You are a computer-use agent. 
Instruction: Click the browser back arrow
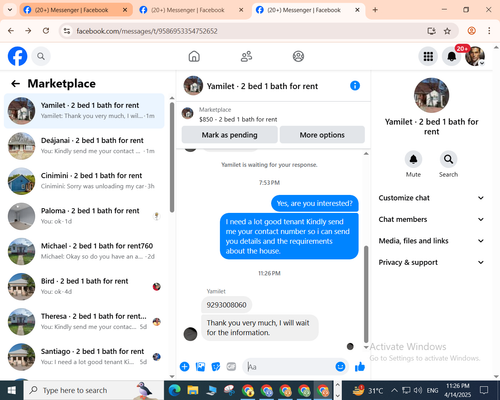(x=11, y=31)
